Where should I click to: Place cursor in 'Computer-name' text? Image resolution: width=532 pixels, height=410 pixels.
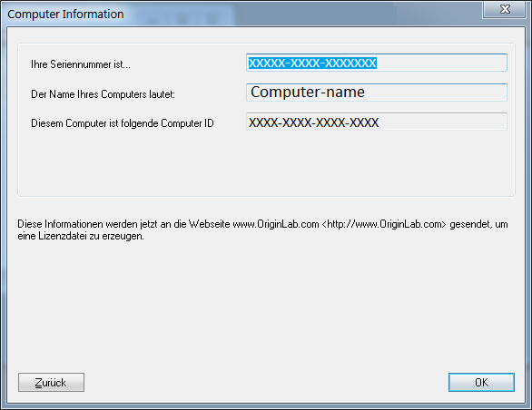click(x=308, y=92)
